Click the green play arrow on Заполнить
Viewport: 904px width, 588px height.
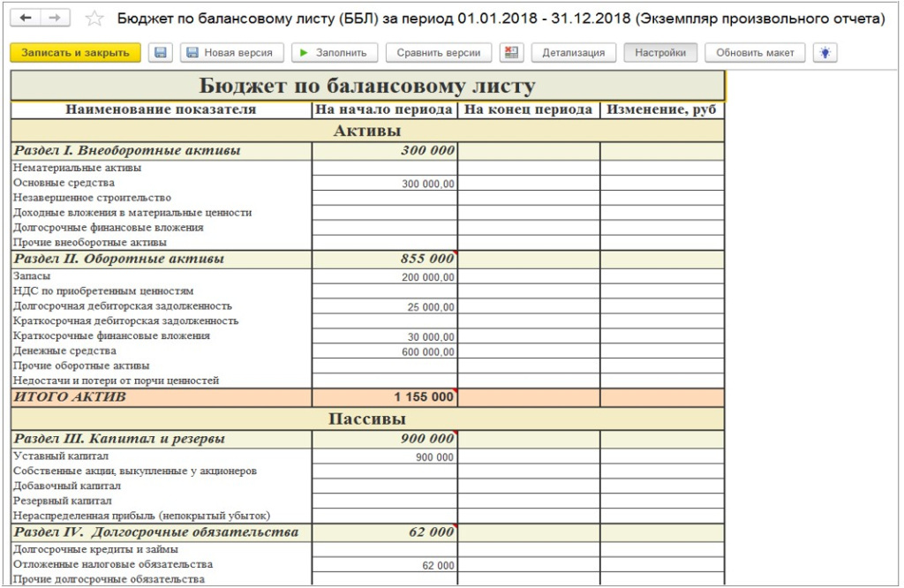coord(304,52)
